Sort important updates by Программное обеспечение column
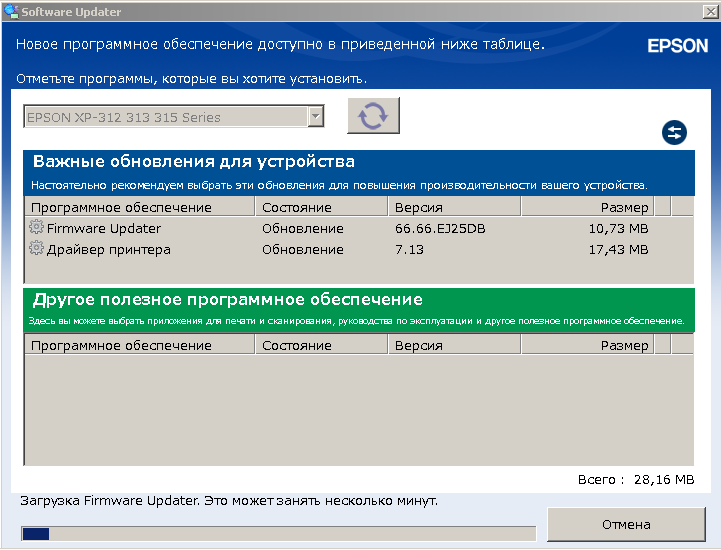 [x=139, y=207]
